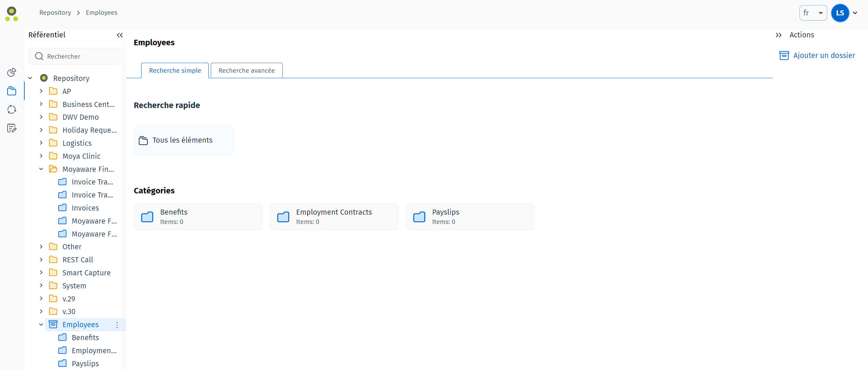
Task: Expand the Actions panel double chevron
Action: tap(779, 35)
